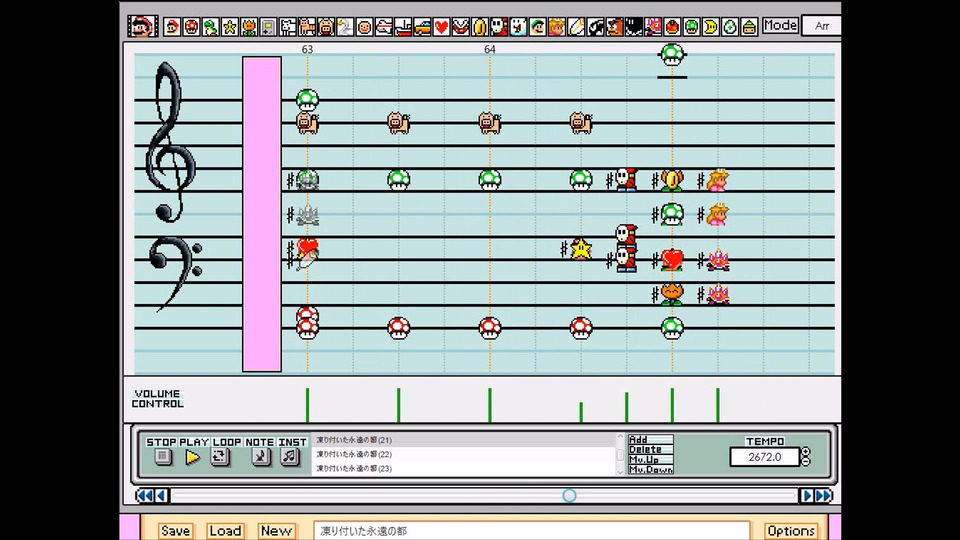Select the Princess Peach instrument icon
Viewport: 960px width, 540px height.
click(x=557, y=27)
